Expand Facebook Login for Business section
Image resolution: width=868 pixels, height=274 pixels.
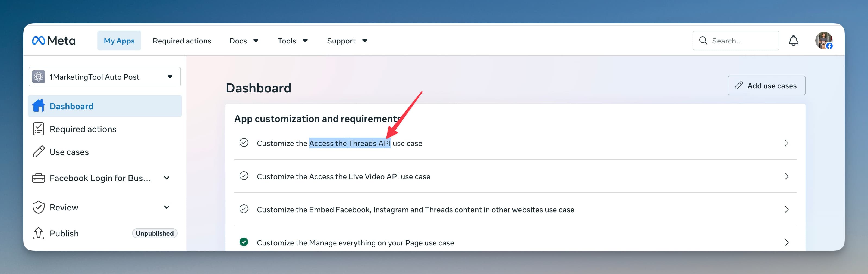tap(166, 178)
